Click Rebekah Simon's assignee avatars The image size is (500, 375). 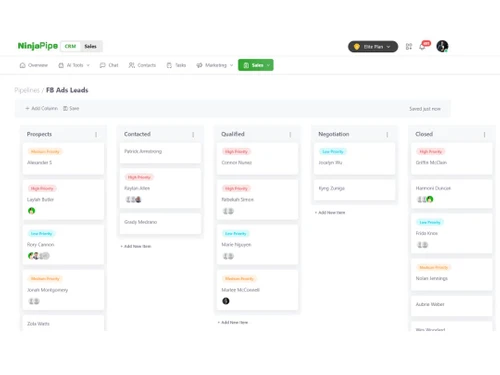coord(228,211)
